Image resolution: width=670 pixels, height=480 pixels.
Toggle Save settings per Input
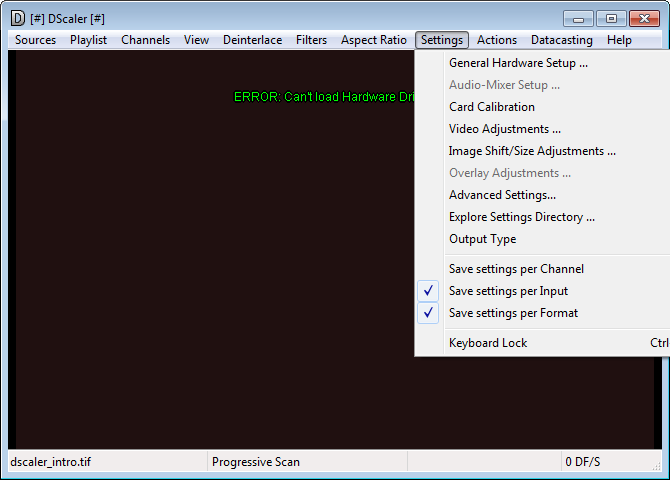542,291
